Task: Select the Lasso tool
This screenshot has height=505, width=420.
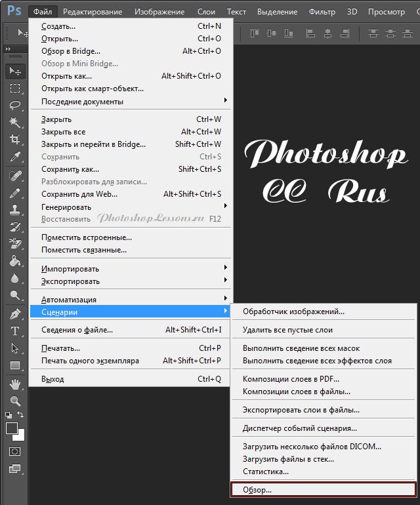Action: click(15, 105)
